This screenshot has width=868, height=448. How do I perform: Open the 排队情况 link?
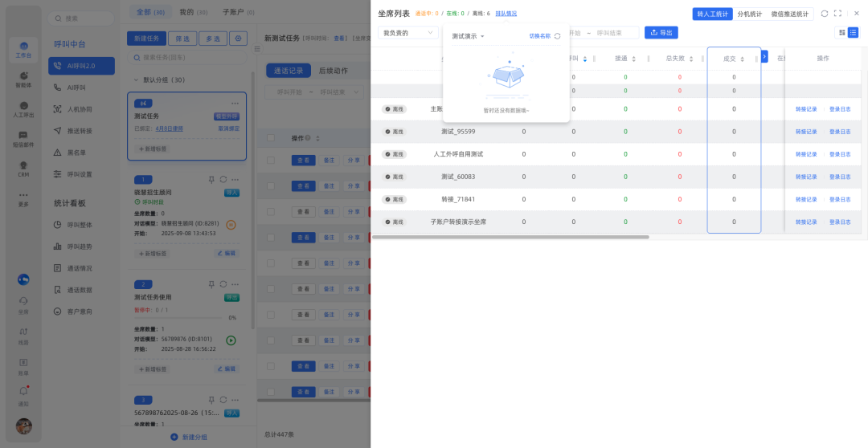506,14
